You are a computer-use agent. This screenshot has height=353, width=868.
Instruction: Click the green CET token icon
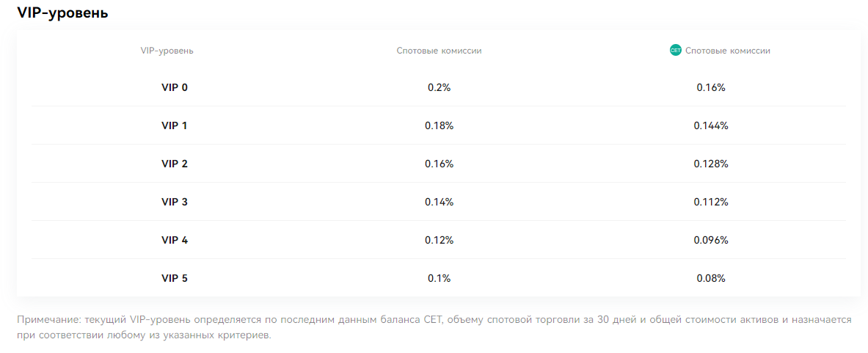(x=675, y=51)
